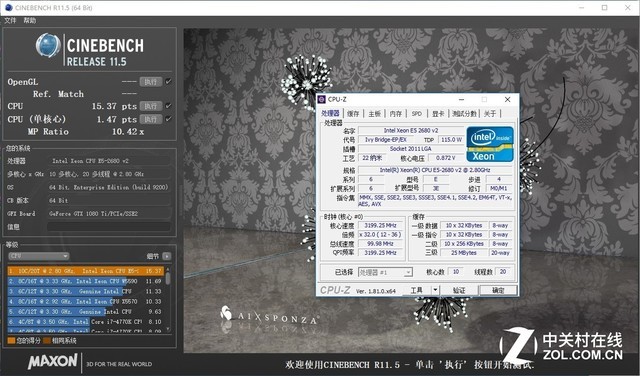This screenshot has height=376, width=640.
Task: Close the CPU-Z window
Action: 507,99
